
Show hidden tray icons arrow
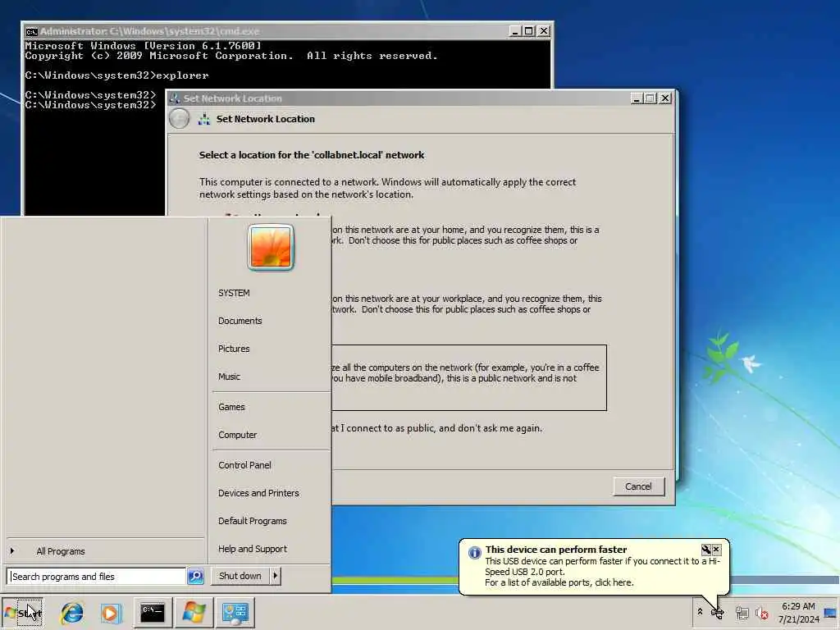[x=700, y=612]
